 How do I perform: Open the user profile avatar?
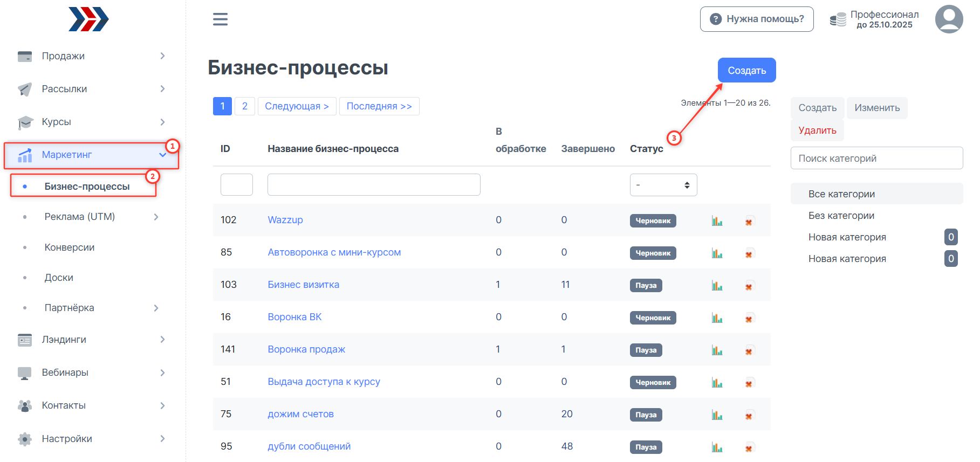[949, 19]
